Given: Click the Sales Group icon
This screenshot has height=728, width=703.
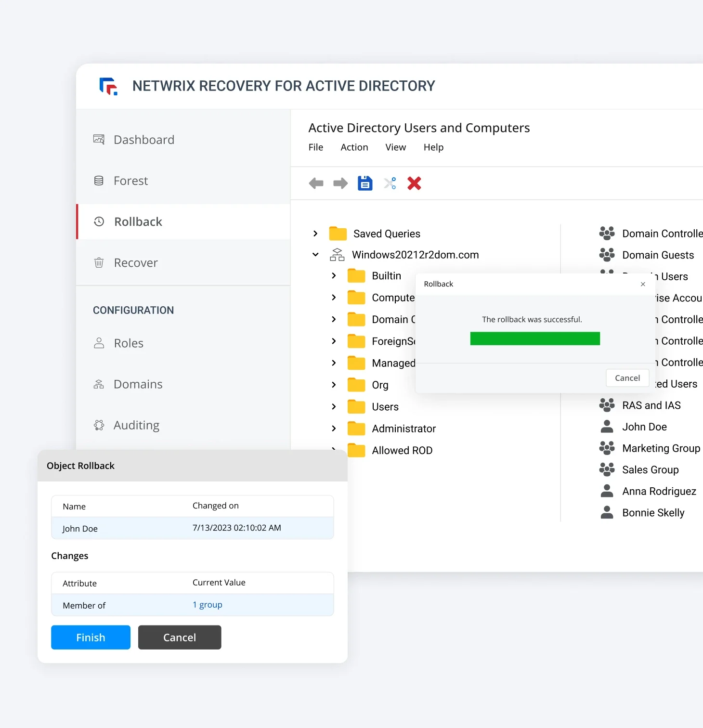Looking at the screenshot, I should (607, 469).
